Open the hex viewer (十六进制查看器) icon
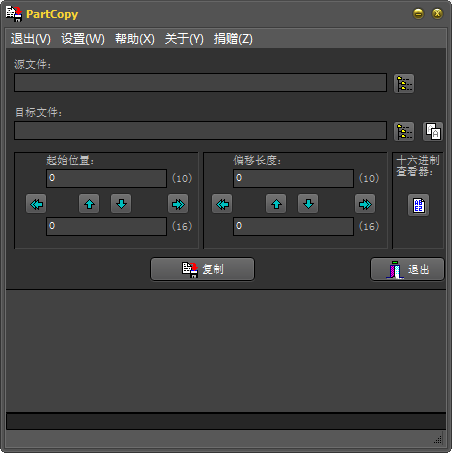The image size is (452, 453). tap(418, 205)
